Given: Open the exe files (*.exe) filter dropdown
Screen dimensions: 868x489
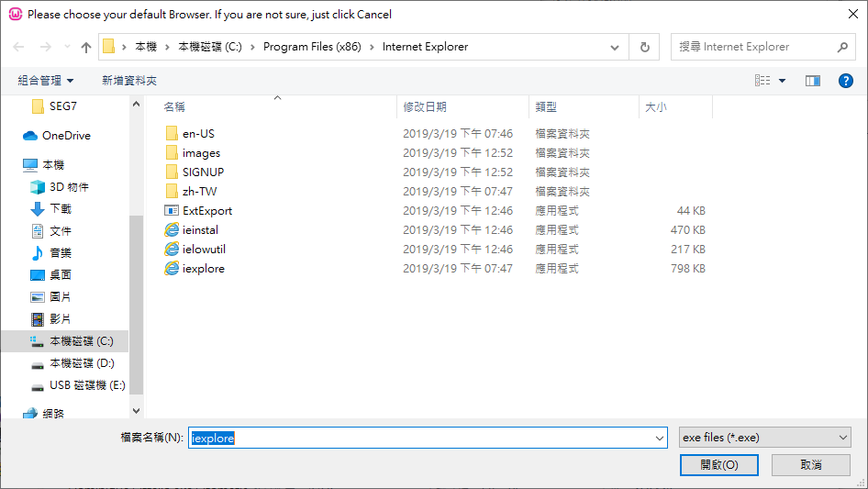Looking at the screenshot, I should [x=765, y=438].
